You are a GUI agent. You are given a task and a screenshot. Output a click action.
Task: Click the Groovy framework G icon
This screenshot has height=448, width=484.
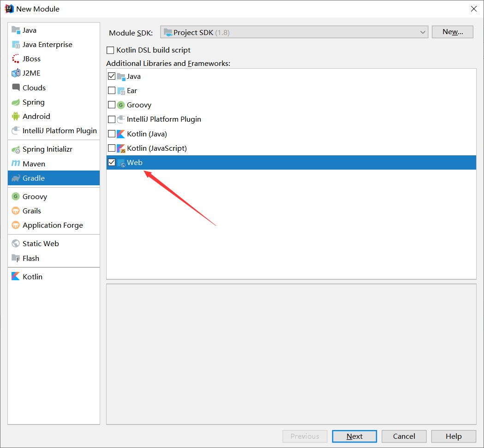pos(121,105)
